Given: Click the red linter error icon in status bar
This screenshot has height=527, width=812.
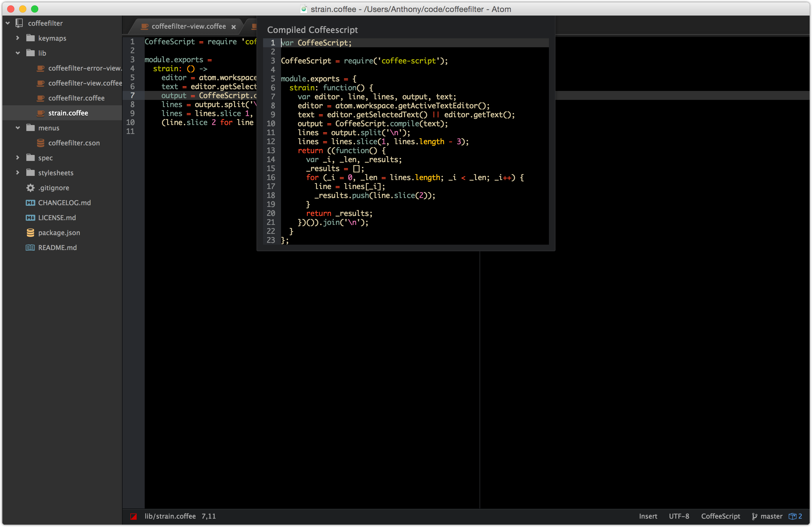Looking at the screenshot, I should 134,517.
